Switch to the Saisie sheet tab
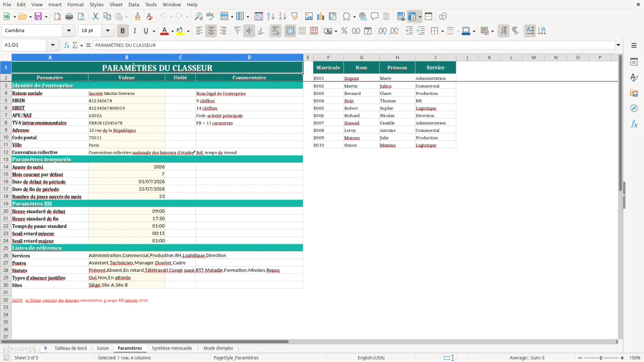Viewport: 644px width, 362px height. point(103,348)
